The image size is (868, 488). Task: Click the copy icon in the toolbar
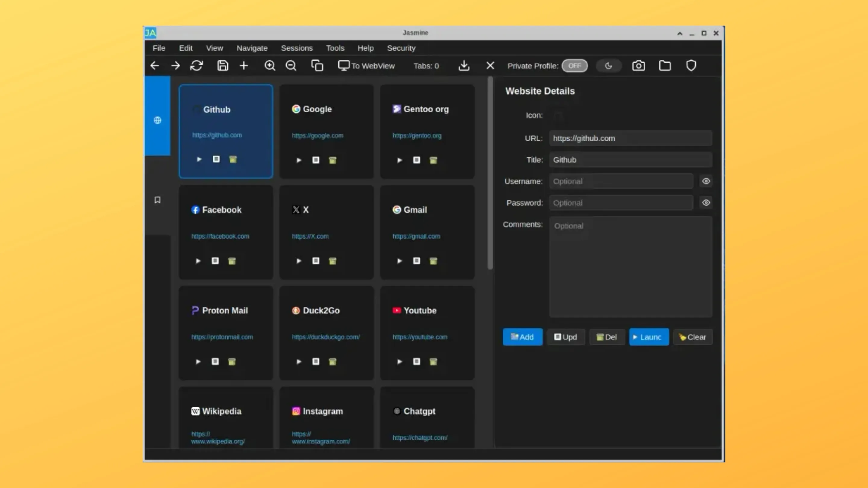click(317, 66)
